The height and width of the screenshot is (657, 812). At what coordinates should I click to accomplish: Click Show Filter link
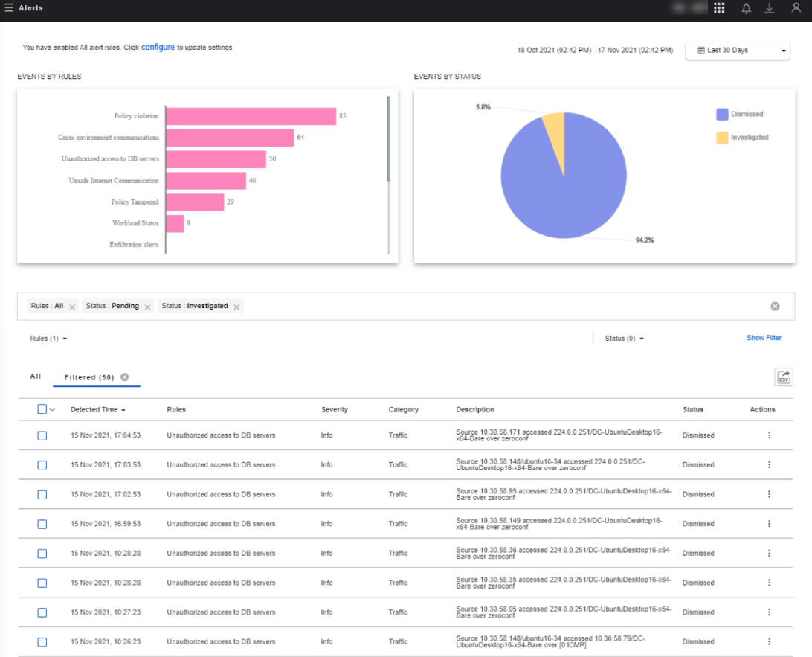pos(764,338)
